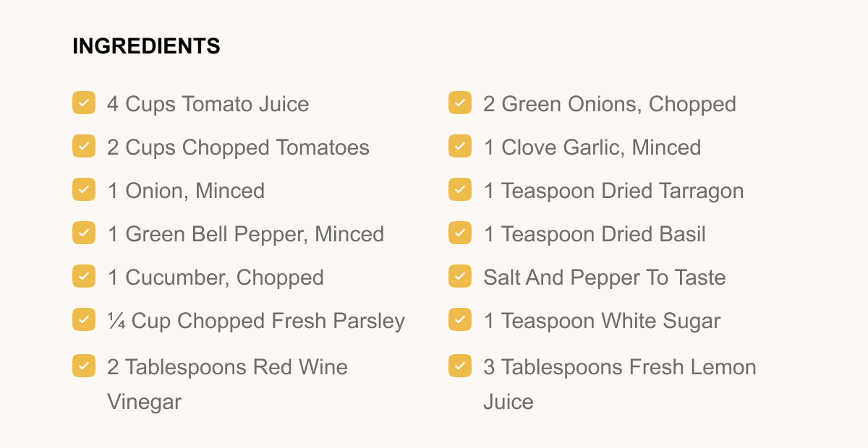This screenshot has width=868, height=448.
Task: Toggle 1 Teaspoon White Sugar checkbox
Action: pyautogui.click(x=460, y=319)
